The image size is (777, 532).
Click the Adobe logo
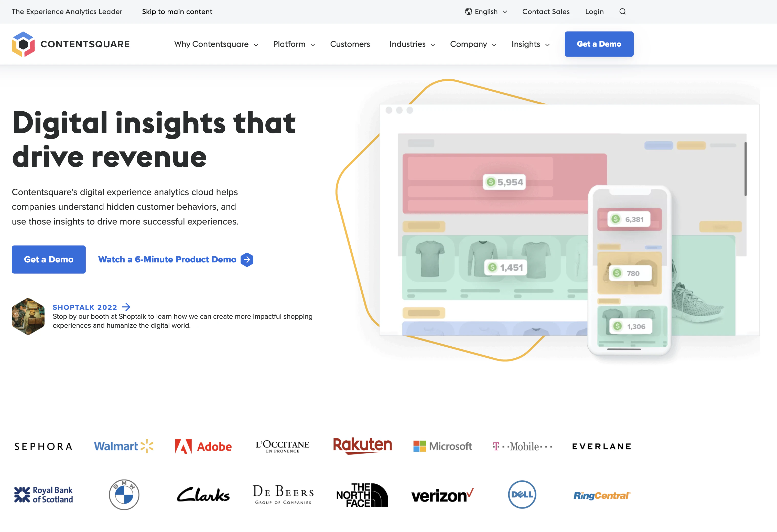click(x=203, y=446)
